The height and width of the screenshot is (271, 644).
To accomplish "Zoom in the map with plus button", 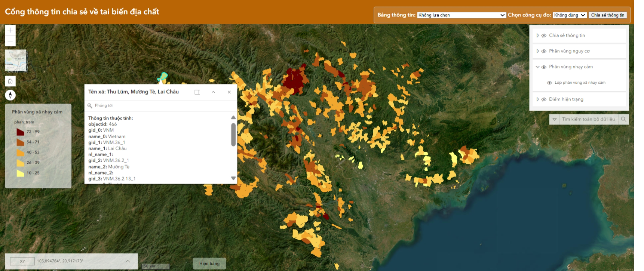I will coord(10,30).
